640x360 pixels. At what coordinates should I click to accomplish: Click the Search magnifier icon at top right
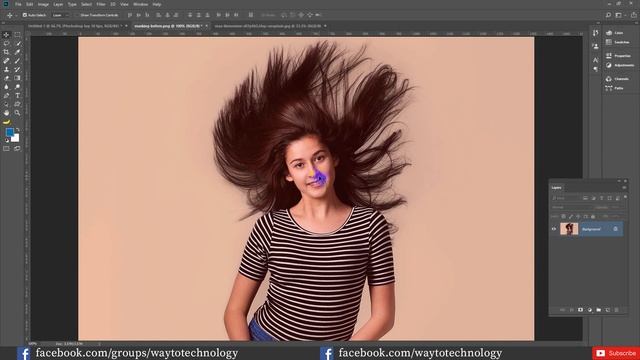(608, 15)
